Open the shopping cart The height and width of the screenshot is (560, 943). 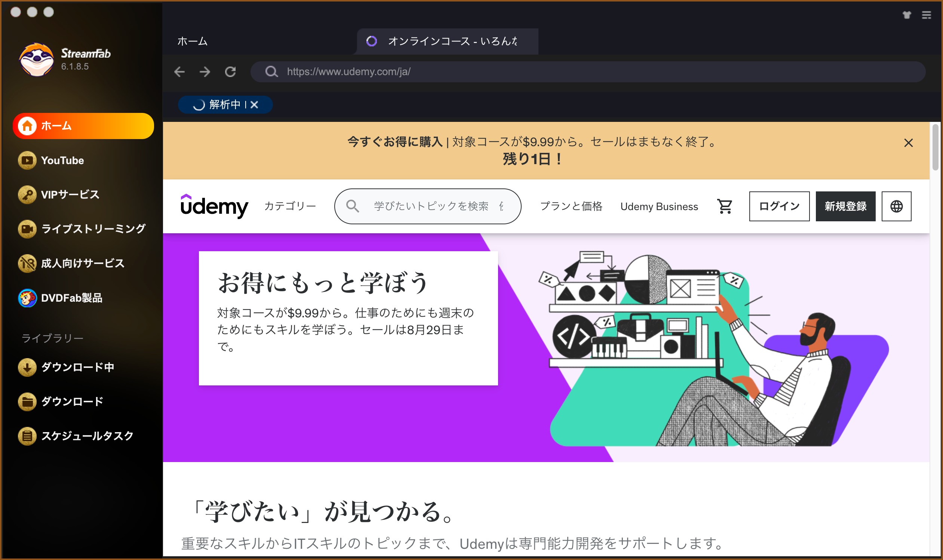(725, 206)
